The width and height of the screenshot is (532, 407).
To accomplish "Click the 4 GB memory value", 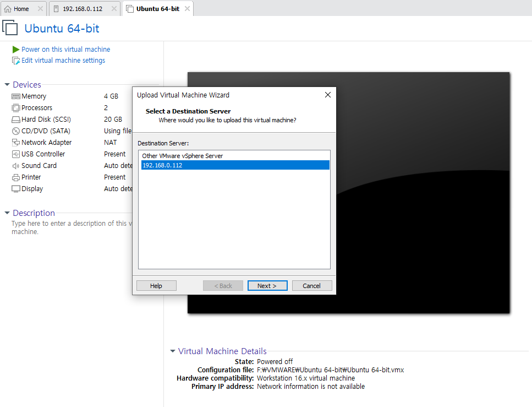I will coord(111,96).
